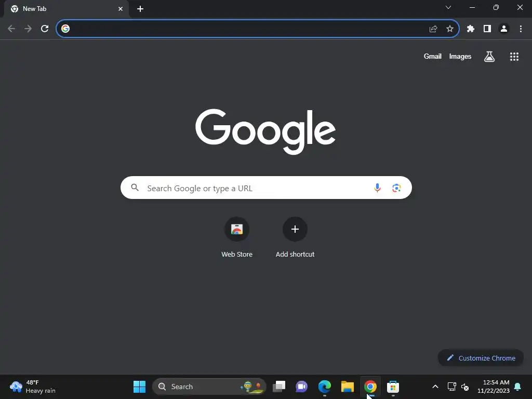
Task: Open the Web Store shortcut
Action: click(237, 237)
